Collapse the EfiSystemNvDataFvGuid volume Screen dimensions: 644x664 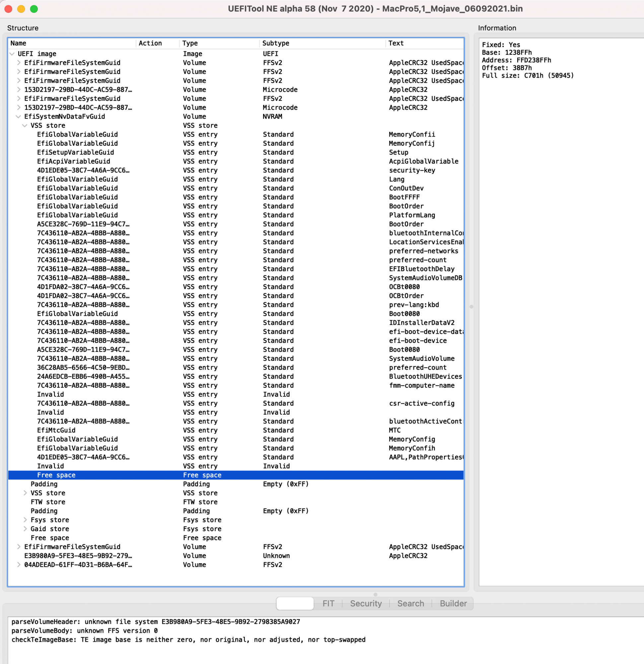point(18,117)
